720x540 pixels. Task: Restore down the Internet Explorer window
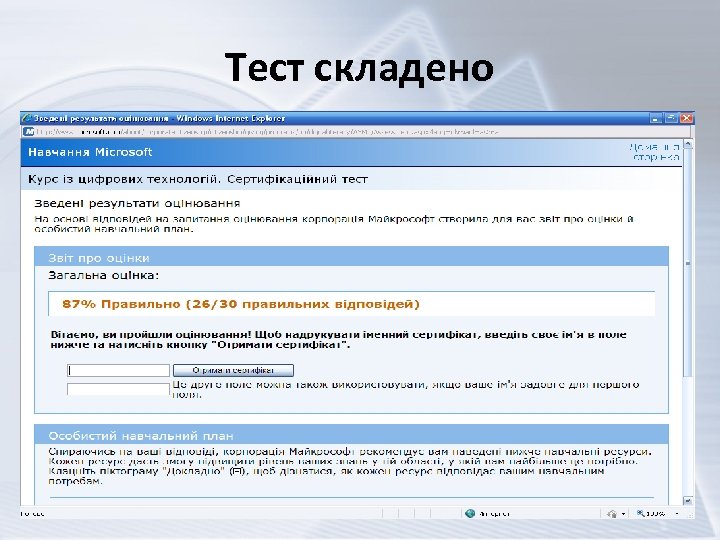pos(671,118)
